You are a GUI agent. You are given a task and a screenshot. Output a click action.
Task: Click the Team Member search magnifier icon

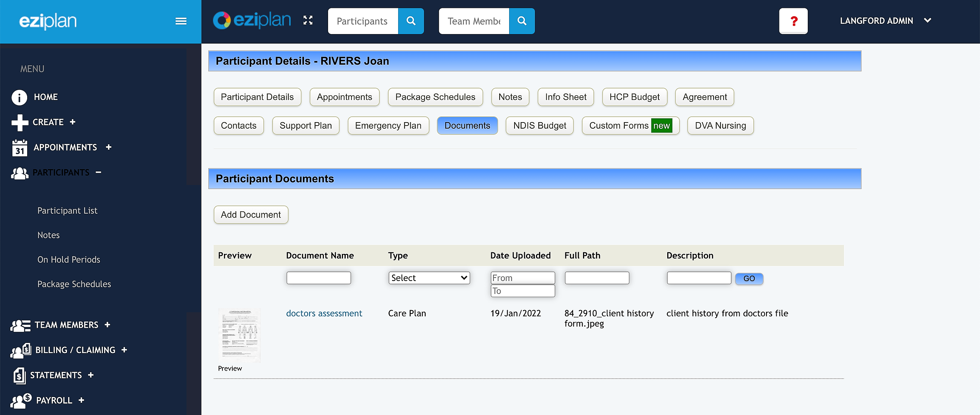pyautogui.click(x=522, y=21)
